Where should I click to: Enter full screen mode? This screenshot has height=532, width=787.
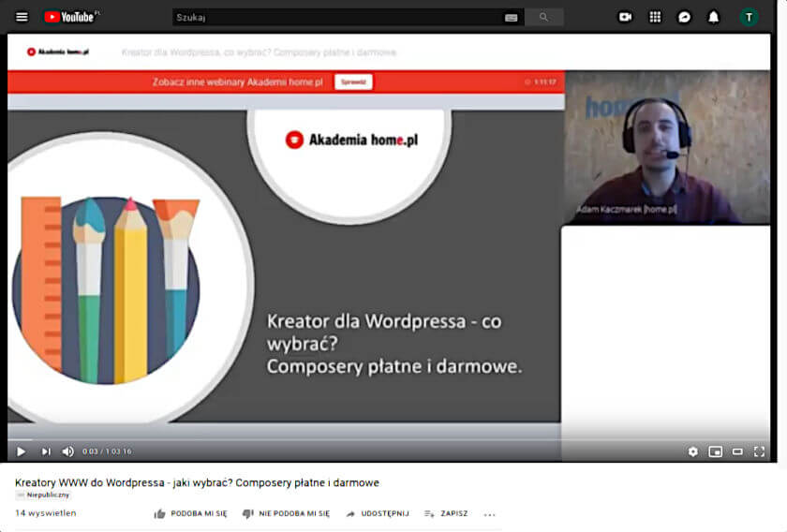point(760,451)
